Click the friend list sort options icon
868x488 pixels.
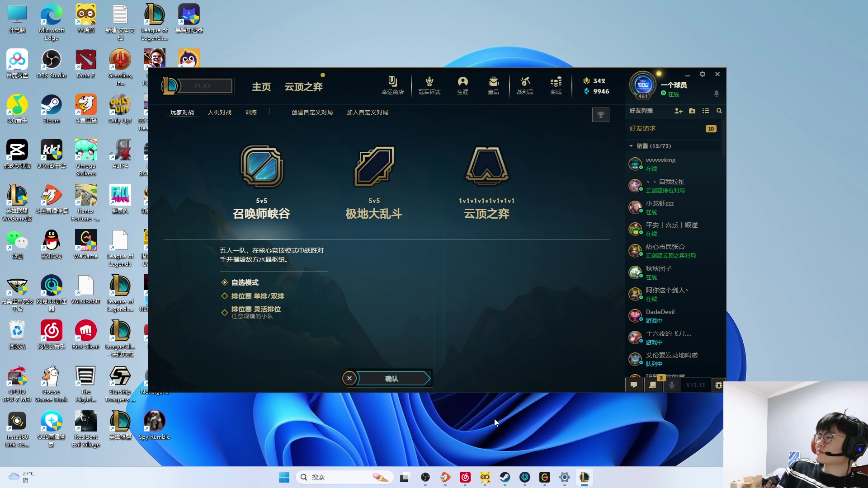[706, 111]
